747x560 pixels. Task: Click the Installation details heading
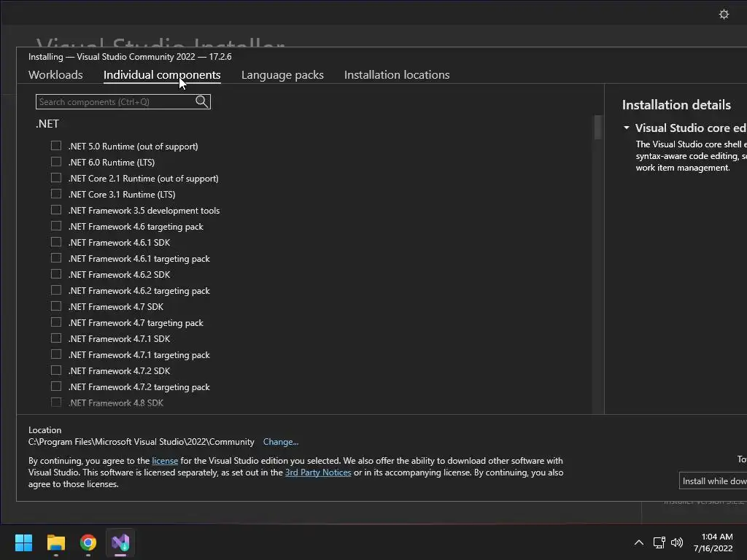(676, 105)
